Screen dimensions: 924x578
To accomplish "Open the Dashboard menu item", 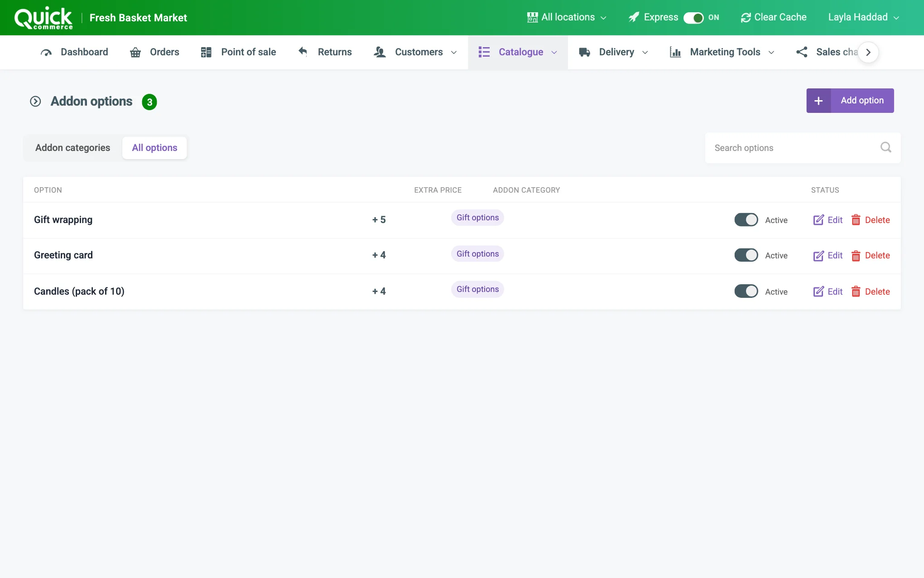I will tap(74, 52).
